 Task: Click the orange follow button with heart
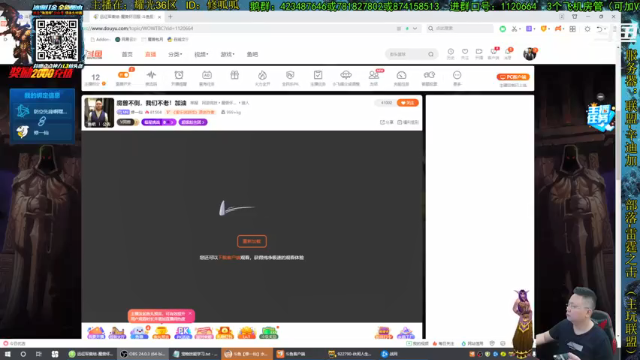pos(408,103)
